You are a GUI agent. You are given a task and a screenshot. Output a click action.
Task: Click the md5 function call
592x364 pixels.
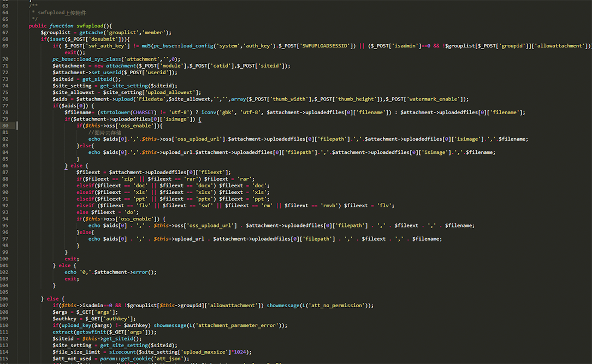coord(146,46)
